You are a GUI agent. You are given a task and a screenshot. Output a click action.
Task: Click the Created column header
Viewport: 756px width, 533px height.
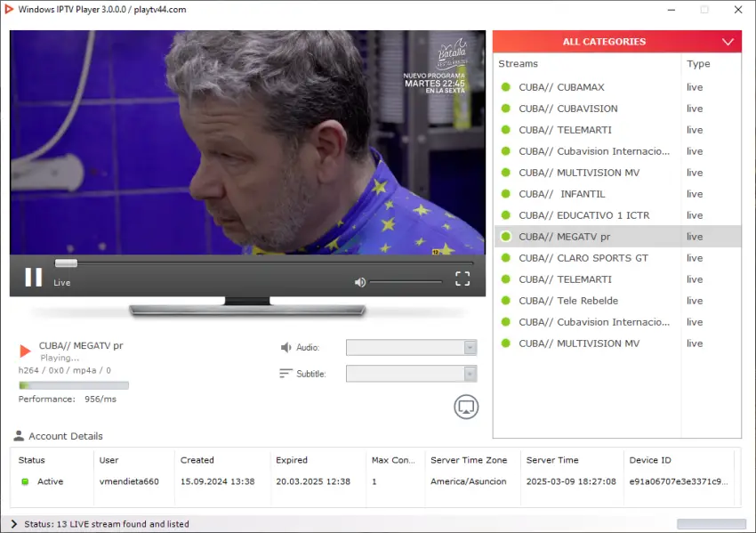[197, 460]
